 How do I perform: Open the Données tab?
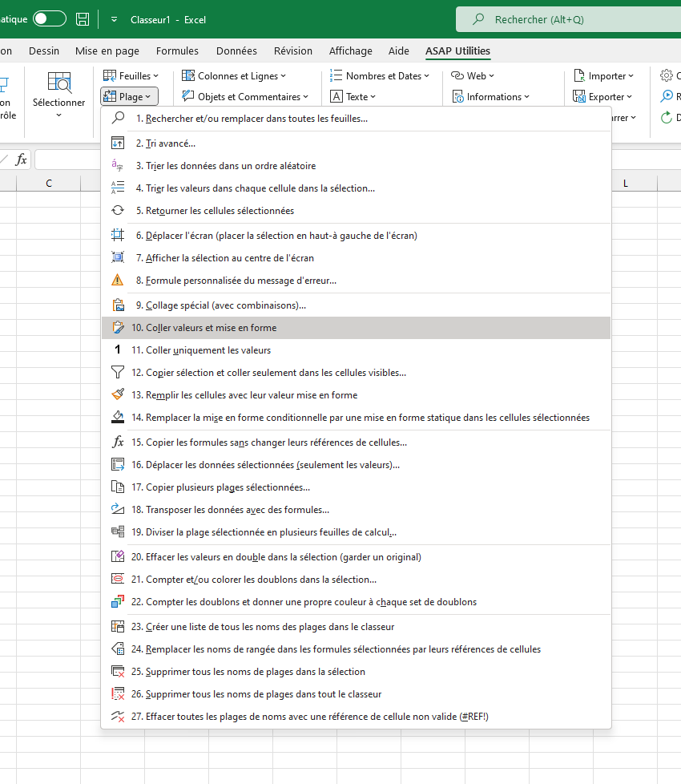[236, 51]
